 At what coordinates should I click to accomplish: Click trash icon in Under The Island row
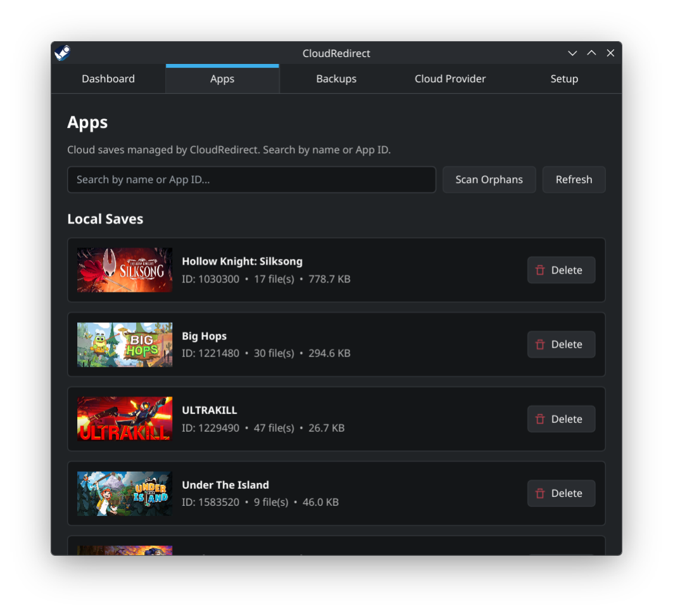coord(540,493)
